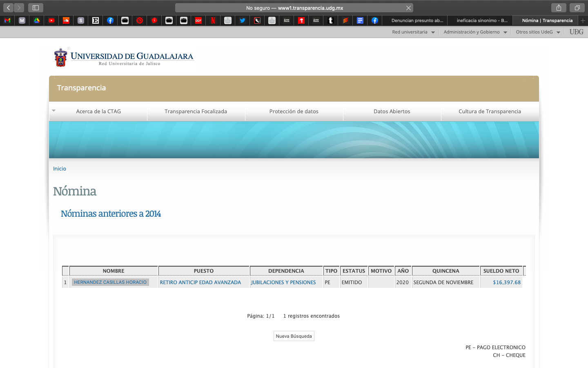
Task: Open the SoundCloud pinned tab
Action: (66, 20)
